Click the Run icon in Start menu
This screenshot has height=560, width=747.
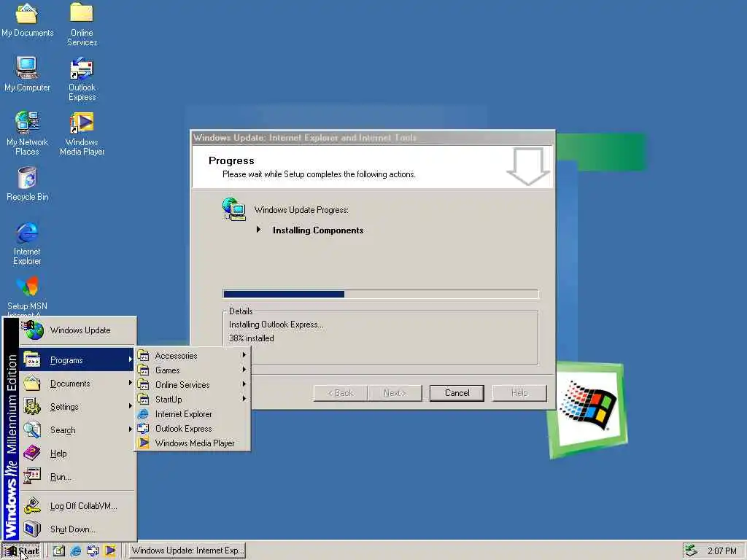[x=32, y=476]
